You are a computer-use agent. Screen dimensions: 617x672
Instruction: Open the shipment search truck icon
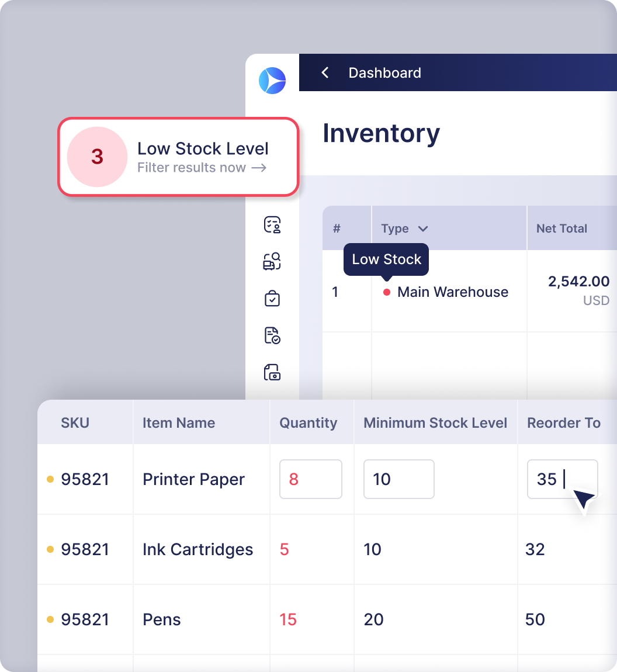point(272,261)
